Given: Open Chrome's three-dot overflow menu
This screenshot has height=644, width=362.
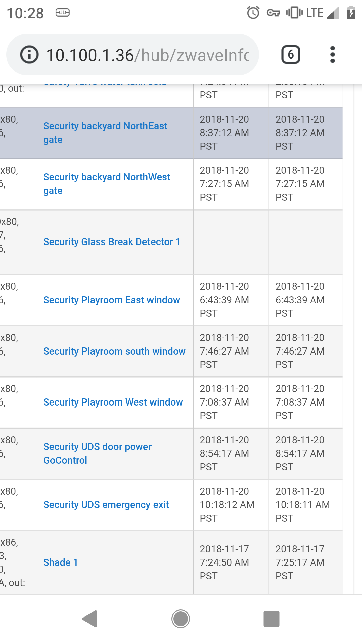Looking at the screenshot, I should point(333,55).
